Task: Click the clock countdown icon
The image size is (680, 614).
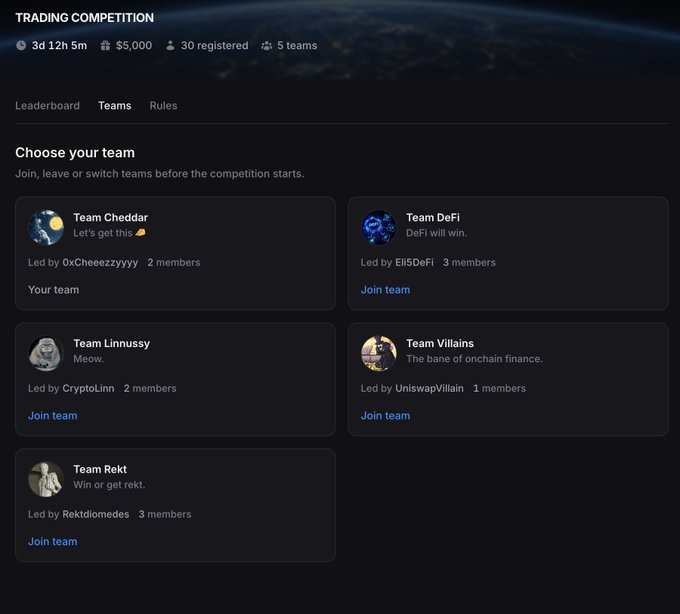Action: pos(21,45)
